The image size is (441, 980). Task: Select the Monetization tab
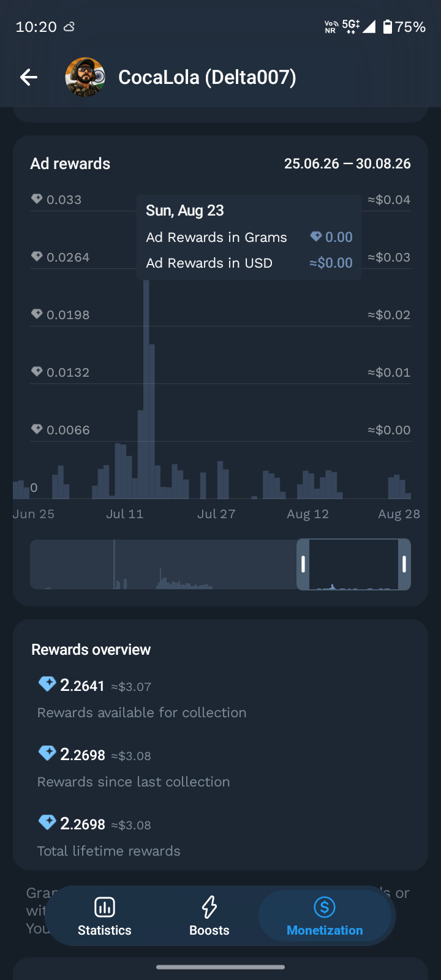325,916
